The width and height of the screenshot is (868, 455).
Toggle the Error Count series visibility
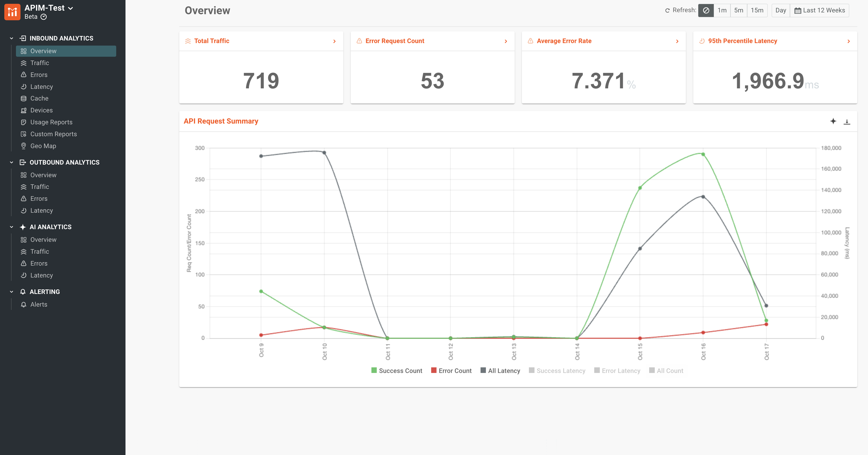click(451, 370)
